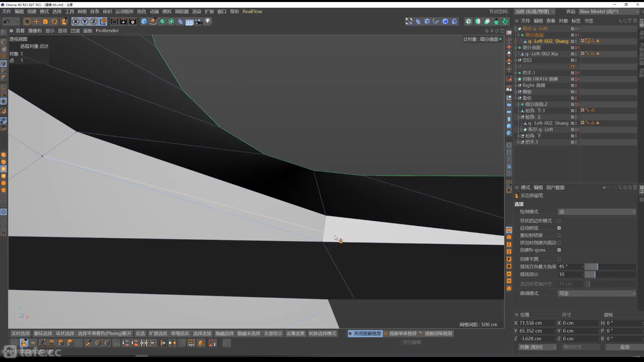Screen dimensions: 644x362
Task: Click the 转换选择模式 button
Action: [x=322, y=334]
